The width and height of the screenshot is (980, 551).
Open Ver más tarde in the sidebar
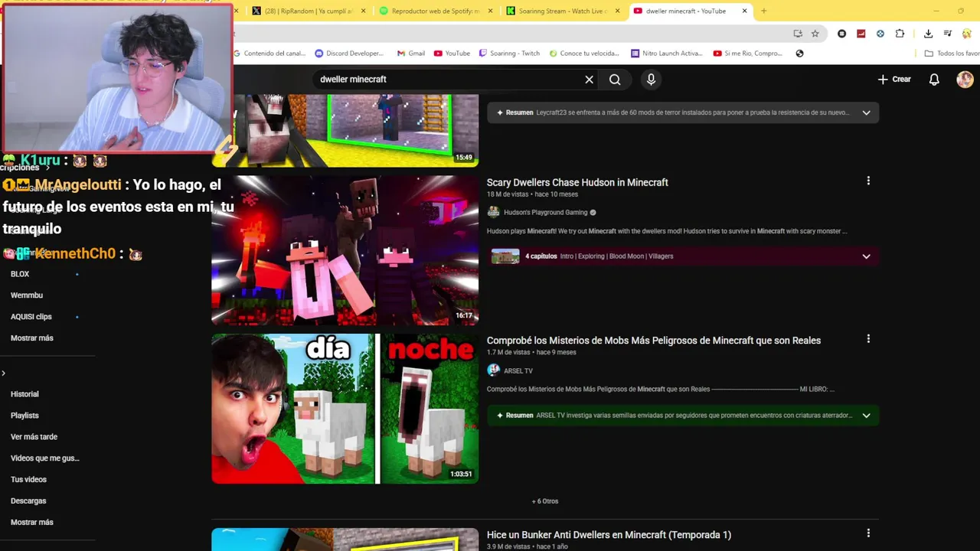point(34,437)
